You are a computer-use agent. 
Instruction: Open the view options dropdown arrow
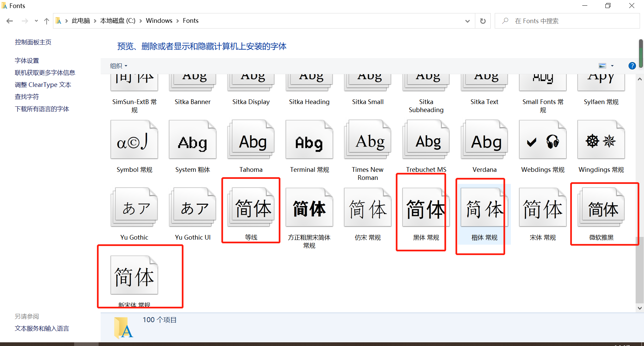pyautogui.click(x=612, y=66)
